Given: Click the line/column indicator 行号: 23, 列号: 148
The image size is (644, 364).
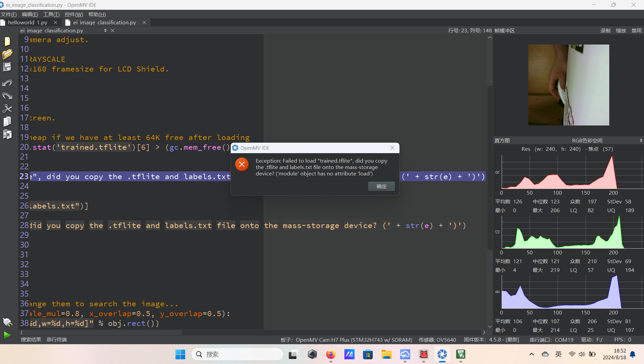Looking at the screenshot, I should pyautogui.click(x=470, y=30).
